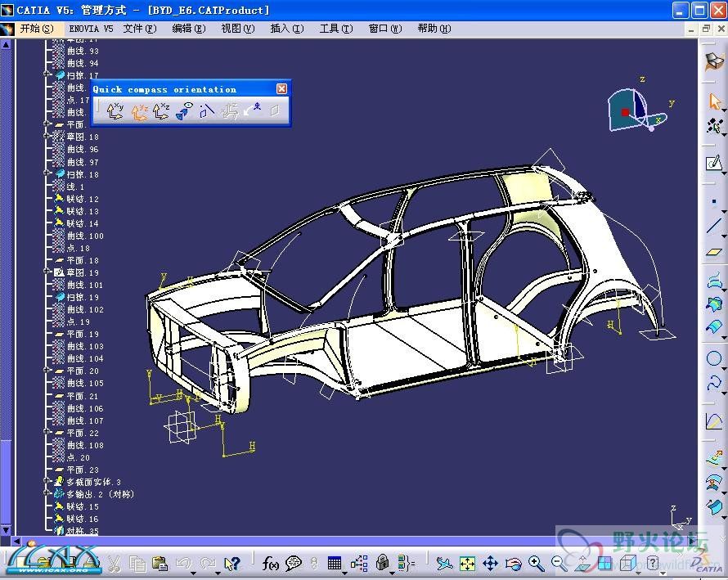Open the Sketcher tool
Image resolution: width=728 pixels, height=580 pixels.
[713, 163]
